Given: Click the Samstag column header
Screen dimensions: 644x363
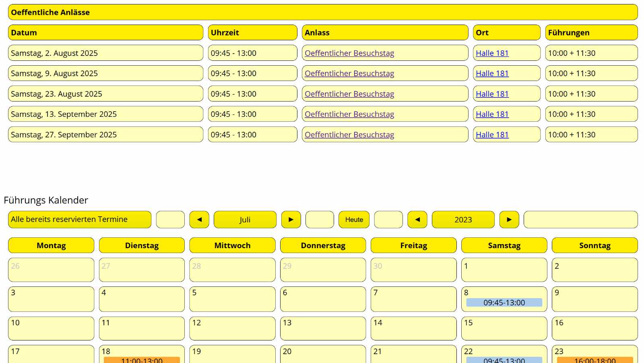Looking at the screenshot, I should [x=504, y=245].
